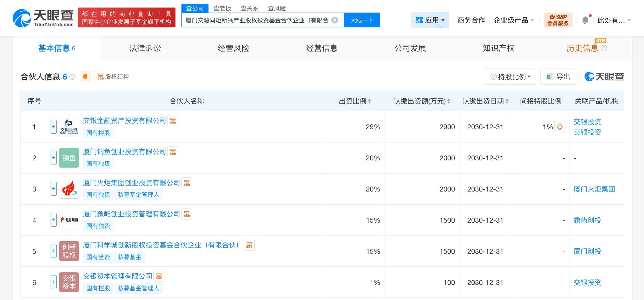Click the help icon beside 历史信息
Image resolution: width=644 pixels, height=300 pixels.
click(604, 48)
